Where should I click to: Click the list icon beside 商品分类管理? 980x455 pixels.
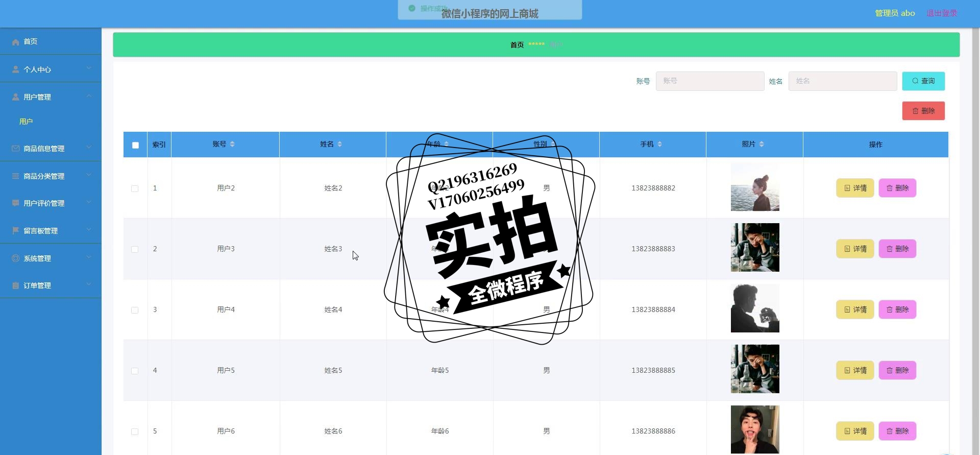16,176
